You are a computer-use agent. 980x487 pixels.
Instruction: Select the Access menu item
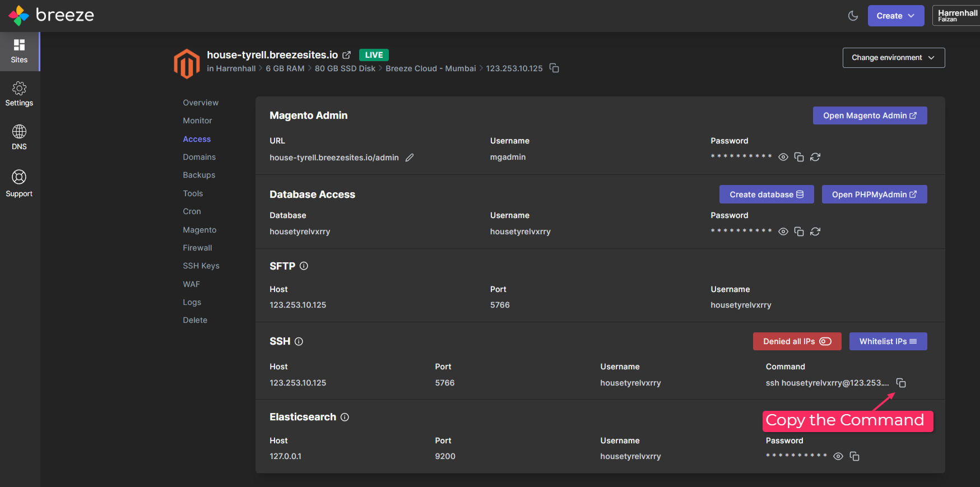pyautogui.click(x=197, y=139)
